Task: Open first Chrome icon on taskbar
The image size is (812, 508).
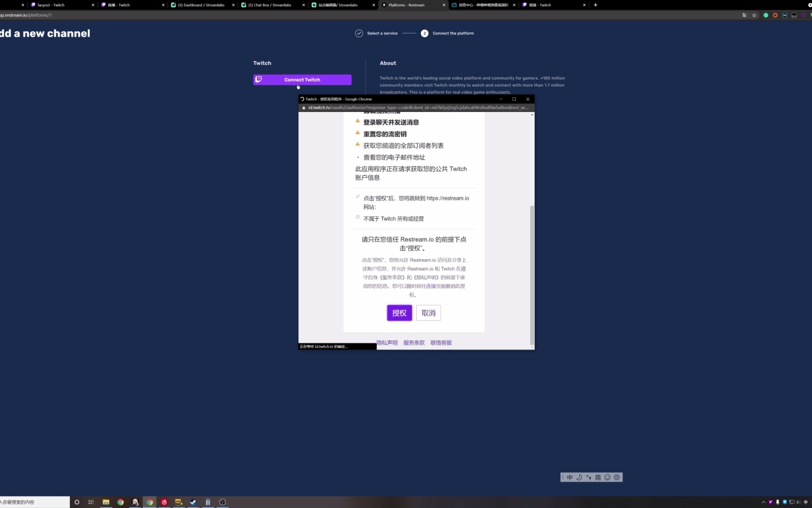Action: 121,502
